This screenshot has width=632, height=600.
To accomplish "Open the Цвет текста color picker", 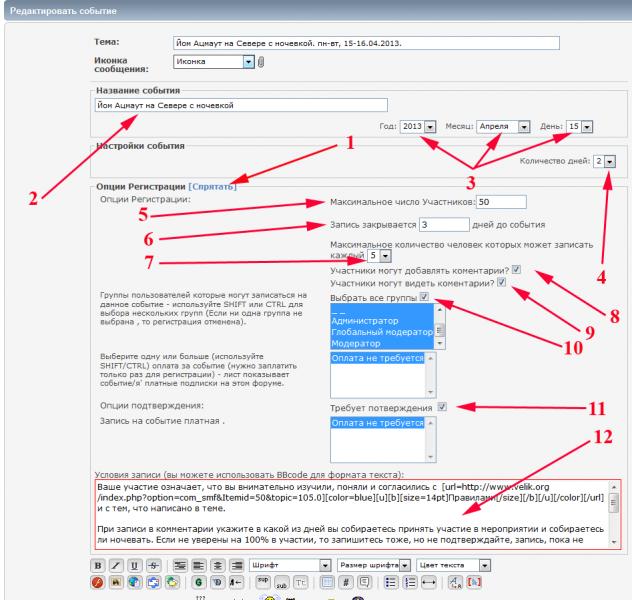I will (444, 565).
